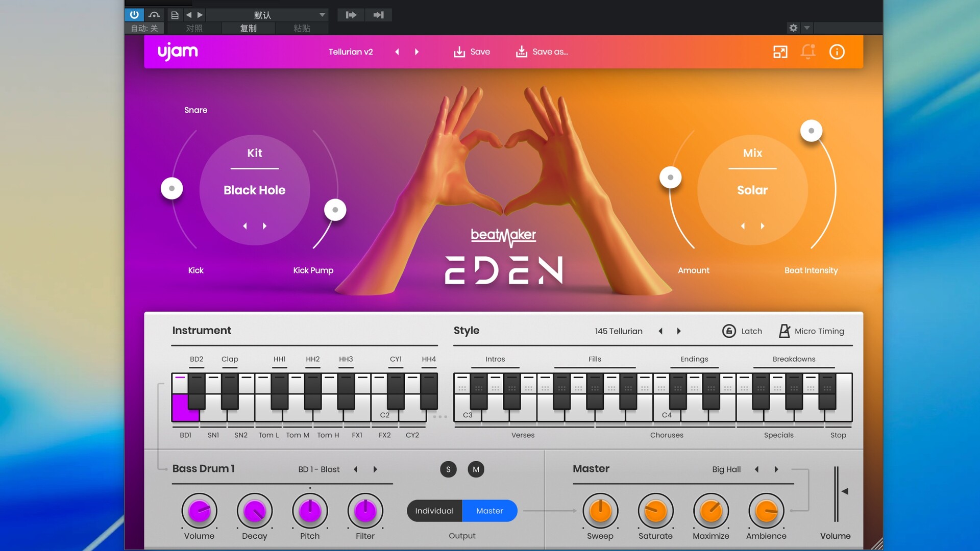Click the Pitch knob
This screenshot has height=551, width=980.
click(310, 511)
